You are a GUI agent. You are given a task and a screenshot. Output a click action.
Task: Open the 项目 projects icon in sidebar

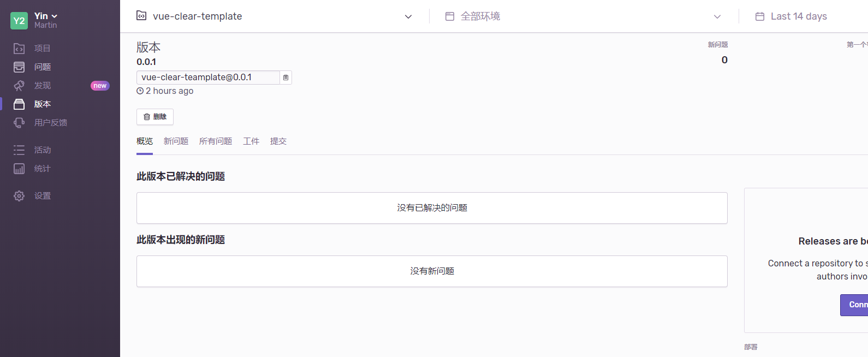tap(19, 49)
